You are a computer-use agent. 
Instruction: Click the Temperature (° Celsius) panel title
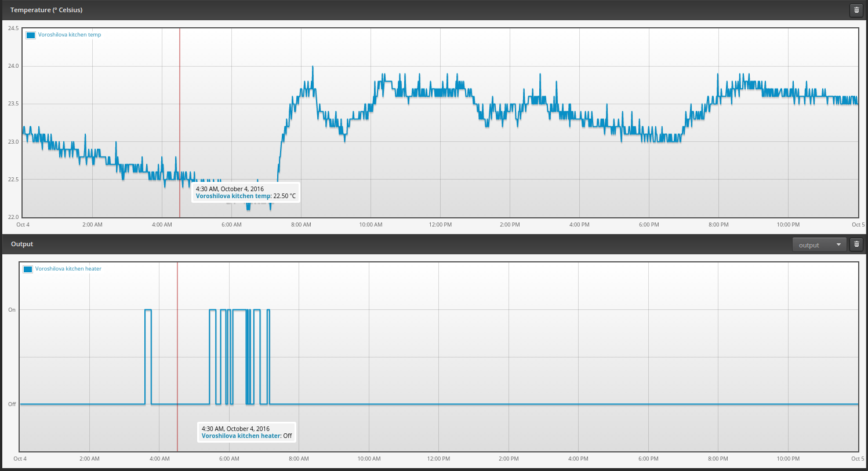tap(46, 10)
